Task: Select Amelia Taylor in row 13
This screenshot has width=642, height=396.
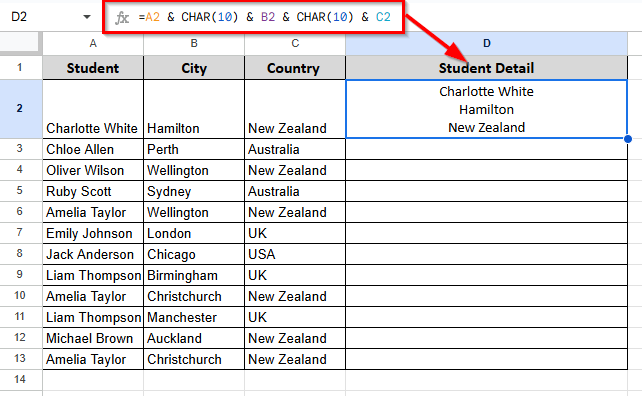Action: [93, 359]
